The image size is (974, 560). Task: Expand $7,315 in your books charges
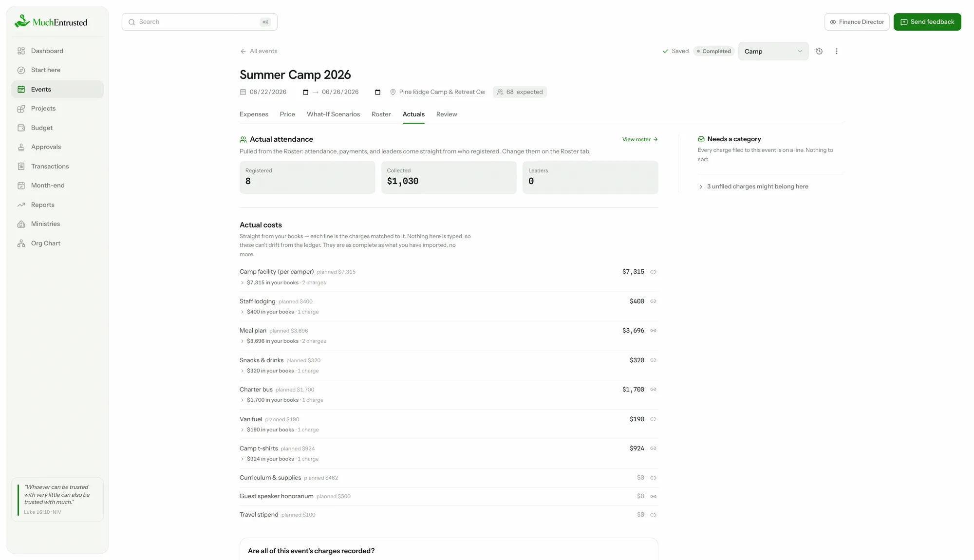click(282, 283)
